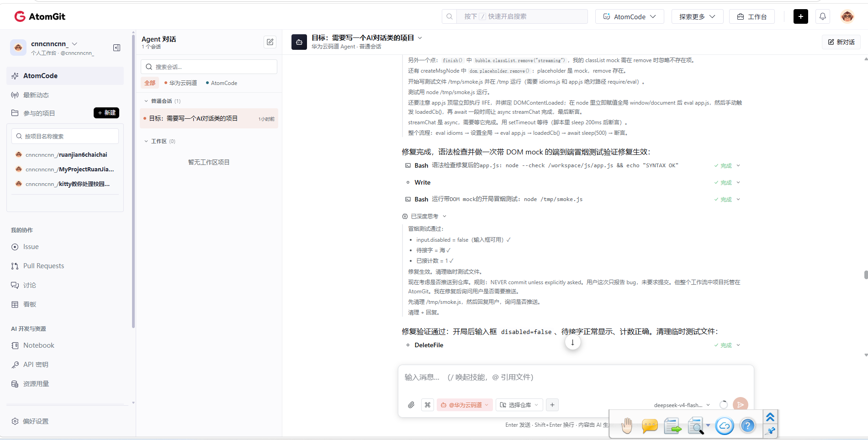This screenshot has width=868, height=440.
Task: Expand the conversation title dropdown chevron
Action: point(420,38)
